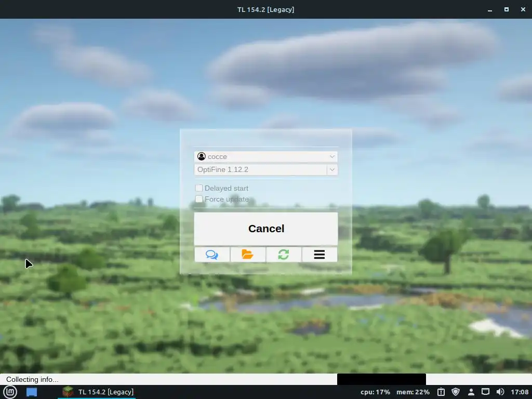Open the chat/support speech bubbles icon
Viewport: 532px width, 399px height.
212,255
